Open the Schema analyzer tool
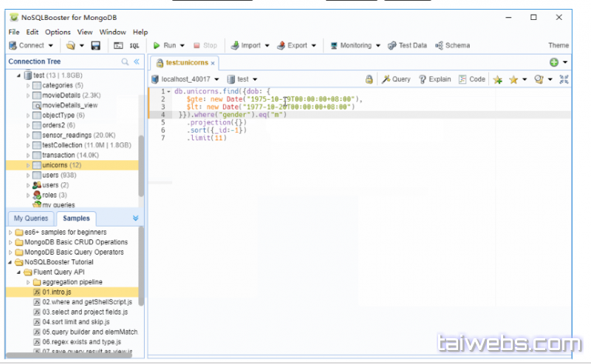Screen dimensions: 591x364 click(x=451, y=46)
